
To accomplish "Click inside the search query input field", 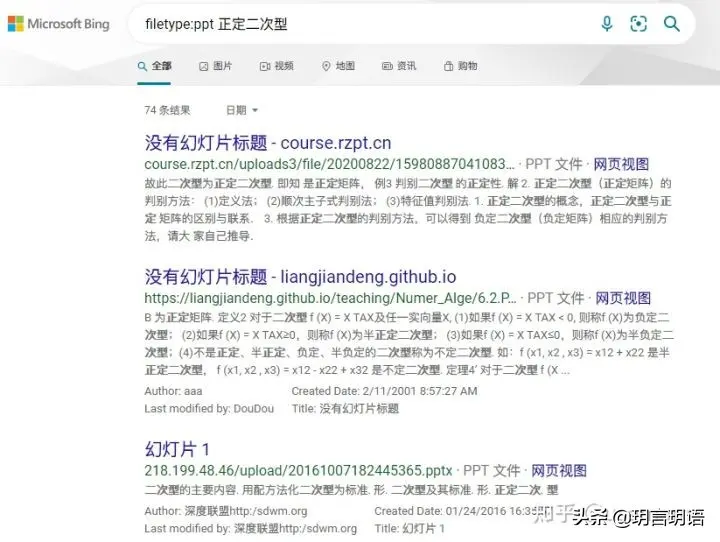I will (x=363, y=24).
